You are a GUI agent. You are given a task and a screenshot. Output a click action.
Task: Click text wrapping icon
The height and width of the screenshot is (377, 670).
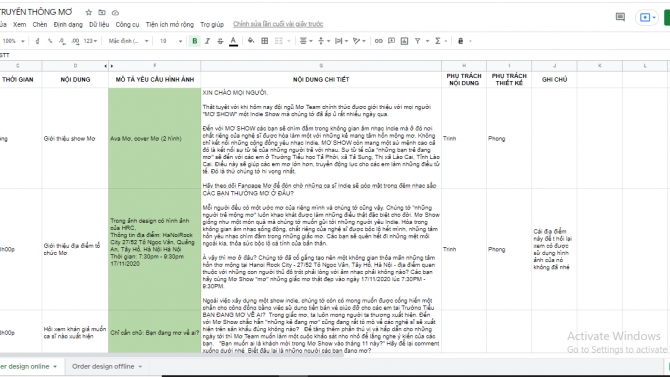click(x=338, y=41)
